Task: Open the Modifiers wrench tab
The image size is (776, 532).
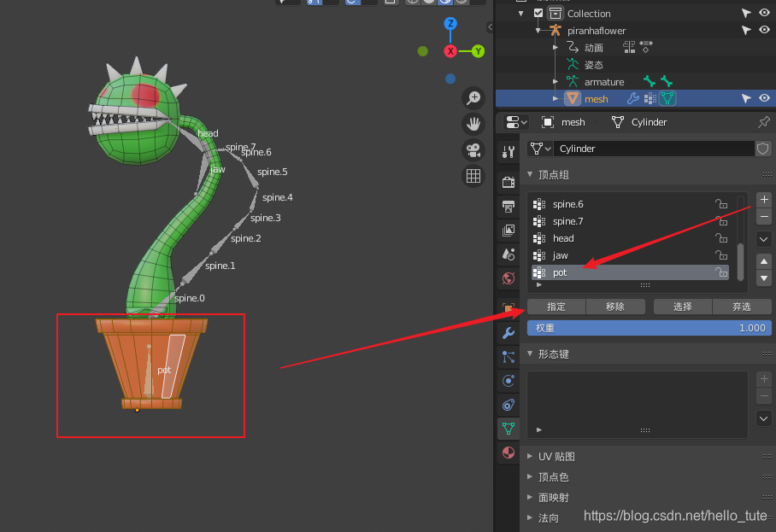Action: click(509, 333)
